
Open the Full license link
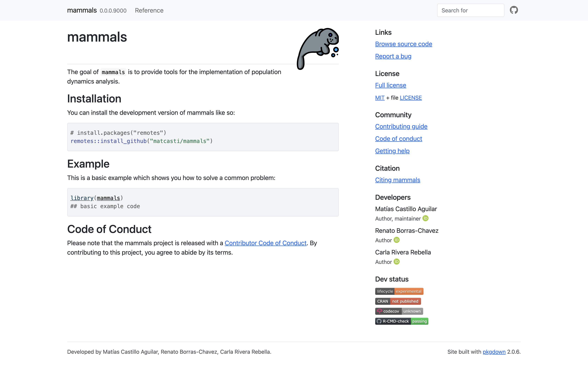click(x=390, y=85)
